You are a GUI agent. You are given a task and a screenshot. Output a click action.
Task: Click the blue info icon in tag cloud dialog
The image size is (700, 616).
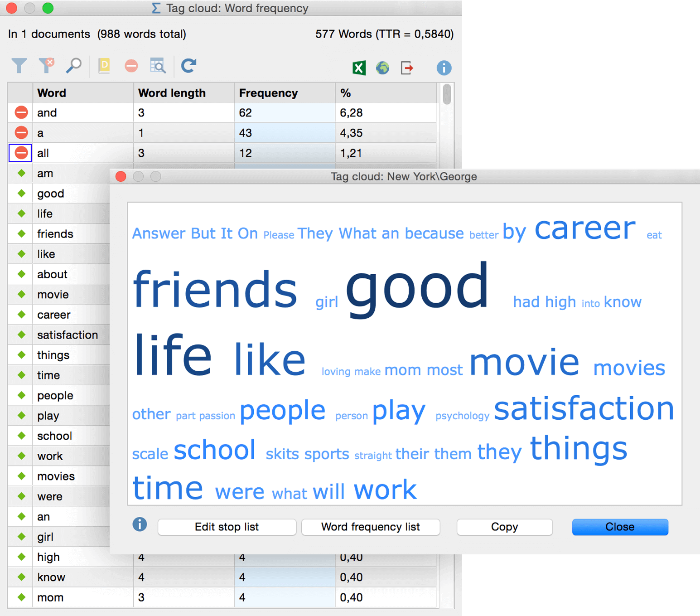click(x=140, y=524)
